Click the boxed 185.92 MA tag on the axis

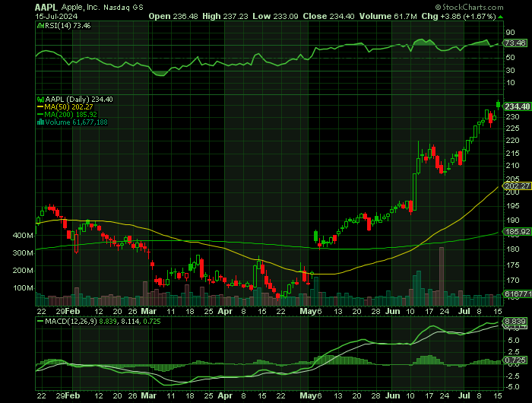518,232
